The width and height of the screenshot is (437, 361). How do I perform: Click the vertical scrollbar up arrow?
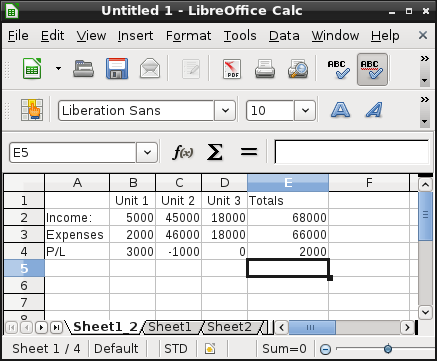pyautogui.click(x=425, y=184)
